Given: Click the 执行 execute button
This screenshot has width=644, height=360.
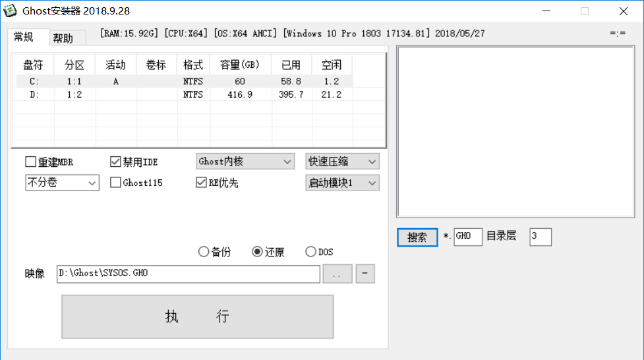Looking at the screenshot, I should (198, 316).
